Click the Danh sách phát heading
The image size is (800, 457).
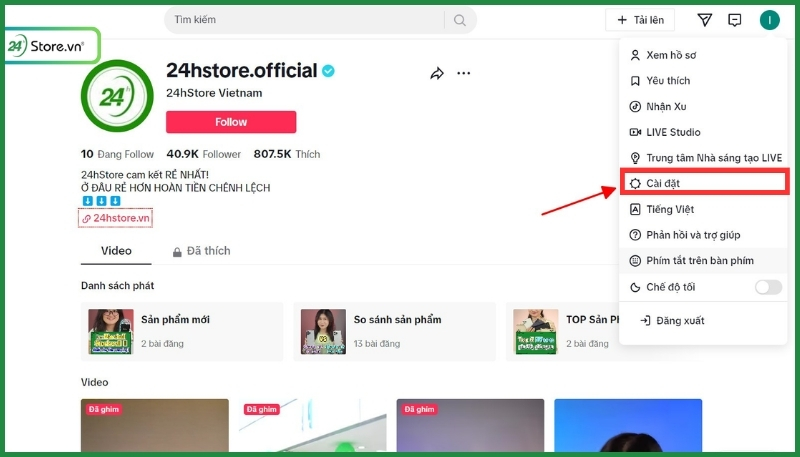tap(117, 286)
